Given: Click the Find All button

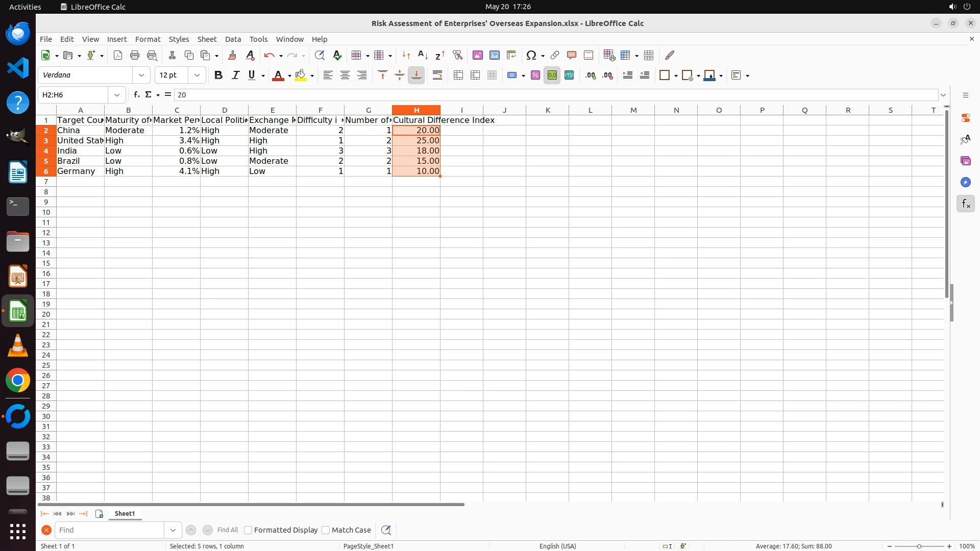Looking at the screenshot, I should point(227,530).
